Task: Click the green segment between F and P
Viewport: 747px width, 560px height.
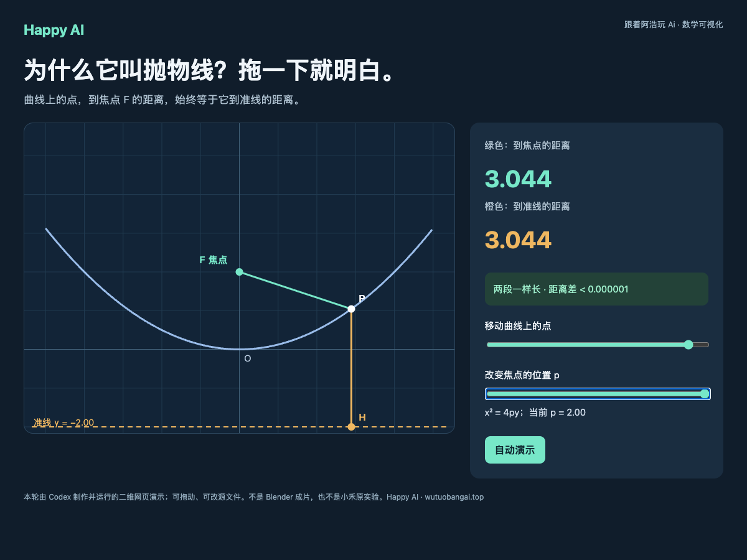Action: click(x=295, y=291)
